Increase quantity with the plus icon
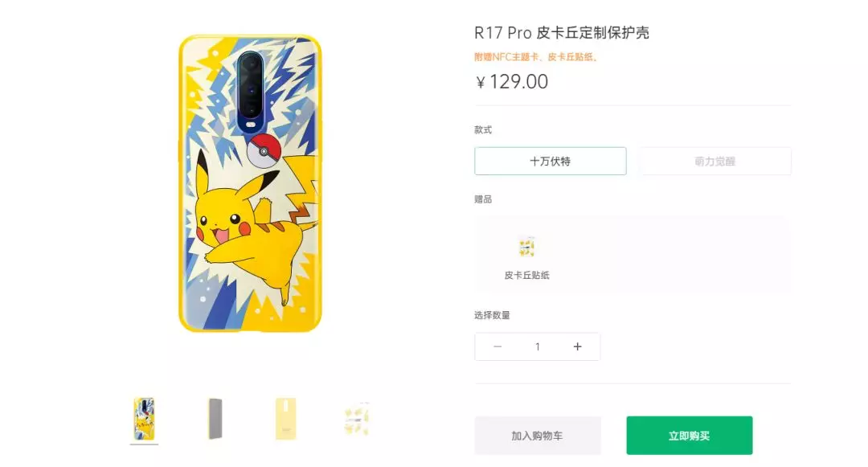The width and height of the screenshot is (868, 467). tap(577, 346)
